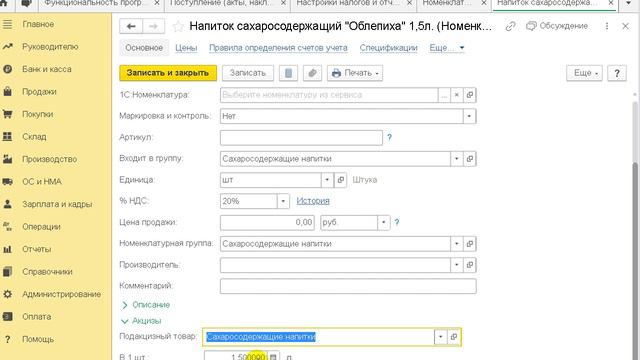Image resolution: width=640 pixels, height=360 pixels.
Task: Open the Помощь section
Action: pyautogui.click(x=38, y=339)
